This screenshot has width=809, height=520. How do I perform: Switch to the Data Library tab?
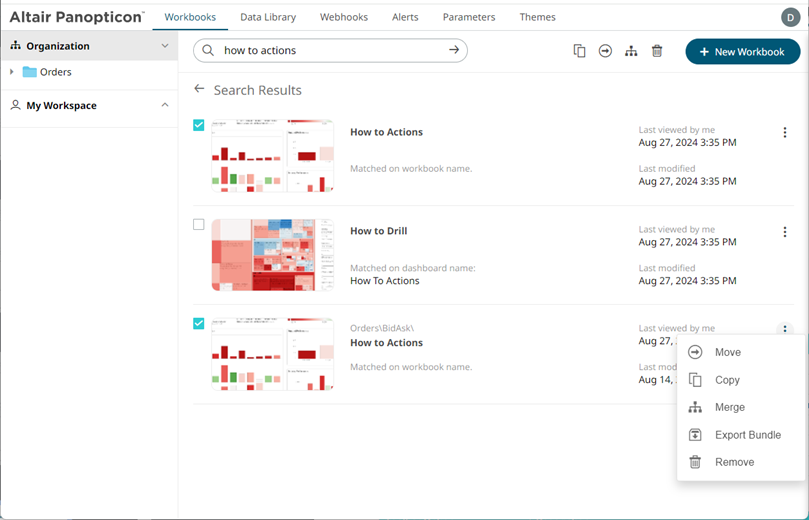pyautogui.click(x=268, y=17)
